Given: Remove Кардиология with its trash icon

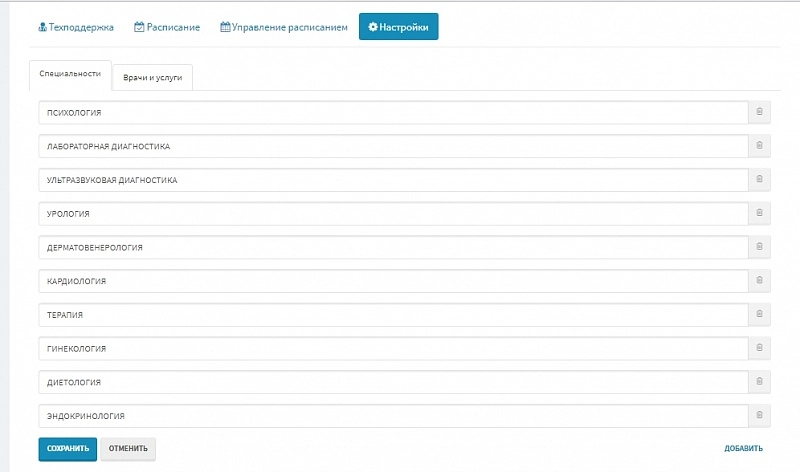Looking at the screenshot, I should click(759, 281).
